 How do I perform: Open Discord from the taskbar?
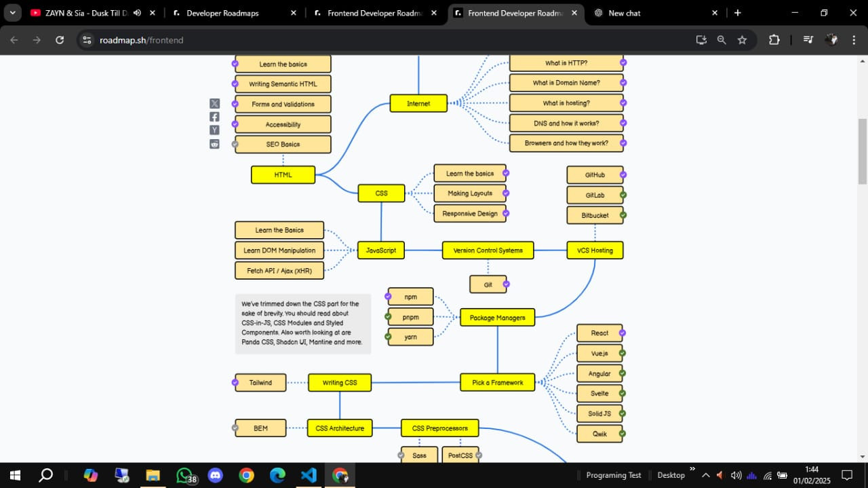tap(216, 475)
